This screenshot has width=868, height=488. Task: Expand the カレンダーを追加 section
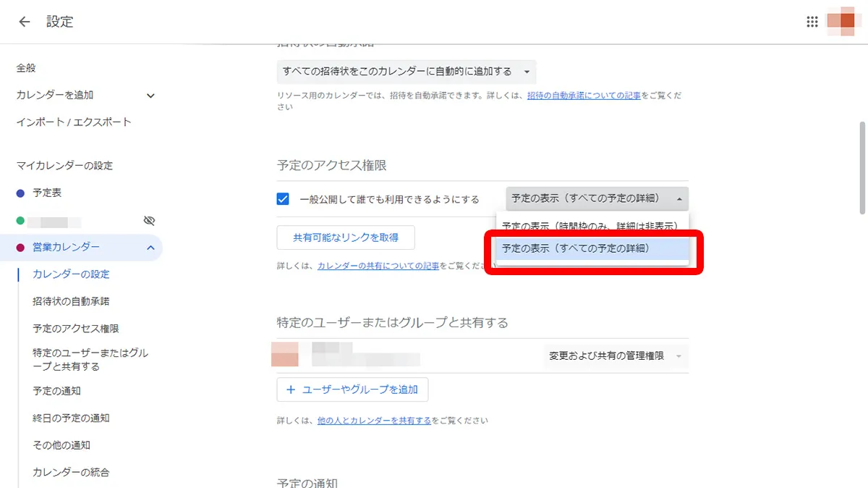click(150, 94)
